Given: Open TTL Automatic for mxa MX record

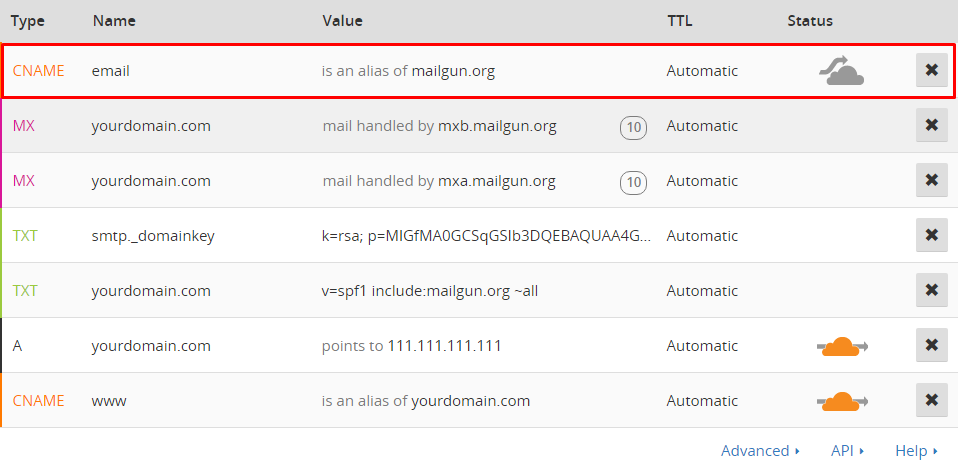Looking at the screenshot, I should [x=702, y=181].
